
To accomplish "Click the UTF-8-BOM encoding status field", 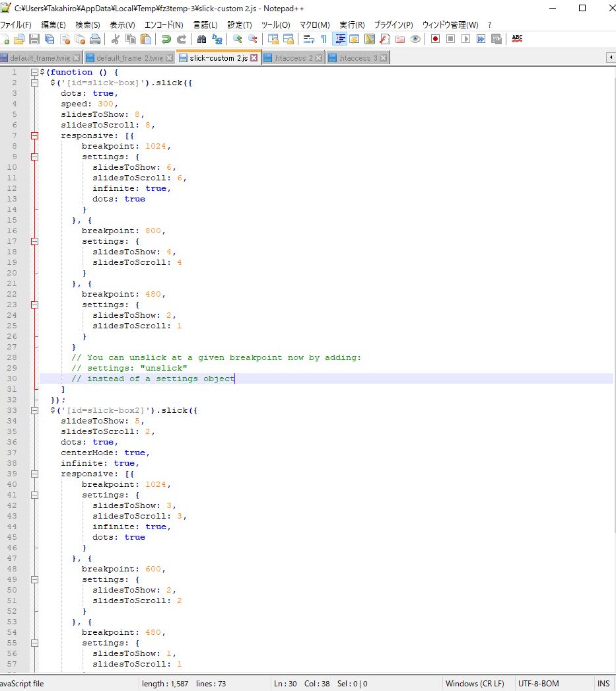I will point(538,684).
